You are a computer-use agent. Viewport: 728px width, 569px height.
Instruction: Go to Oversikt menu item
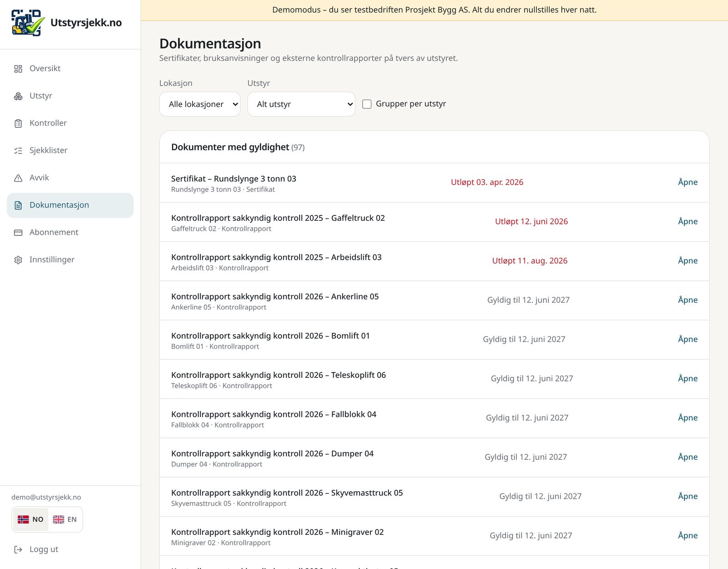click(x=70, y=69)
